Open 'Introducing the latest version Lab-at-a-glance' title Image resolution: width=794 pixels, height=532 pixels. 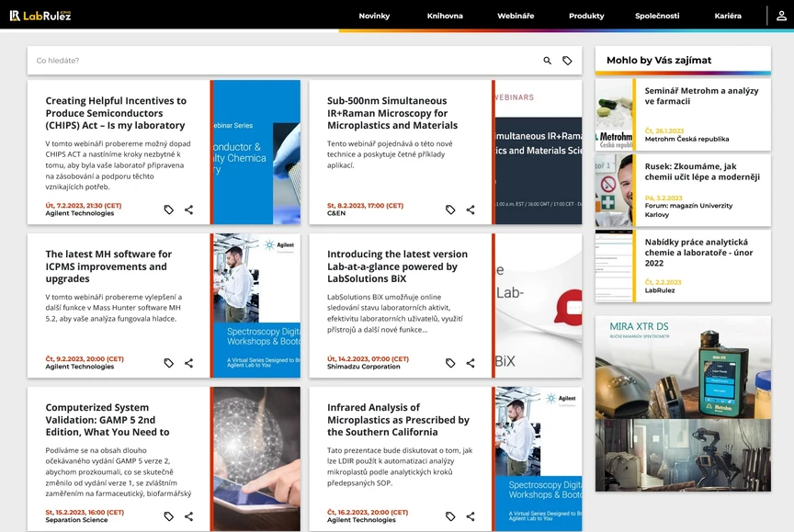point(397,266)
